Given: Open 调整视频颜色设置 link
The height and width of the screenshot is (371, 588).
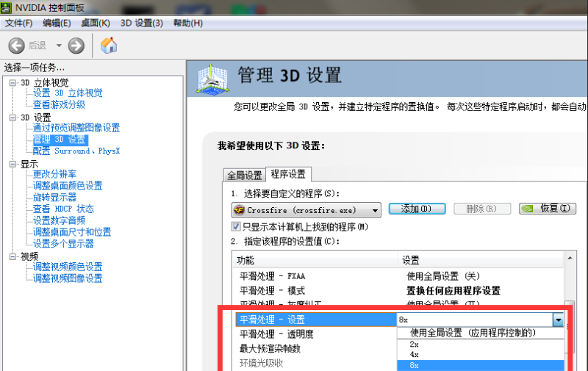Looking at the screenshot, I should (x=68, y=267).
